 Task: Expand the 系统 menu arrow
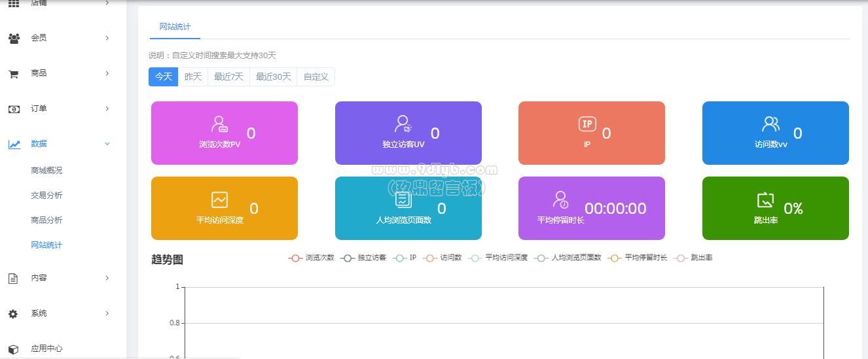coord(107,313)
